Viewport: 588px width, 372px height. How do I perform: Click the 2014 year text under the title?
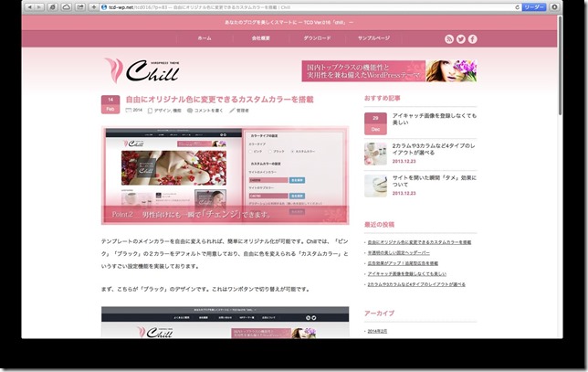pyautogui.click(x=138, y=111)
